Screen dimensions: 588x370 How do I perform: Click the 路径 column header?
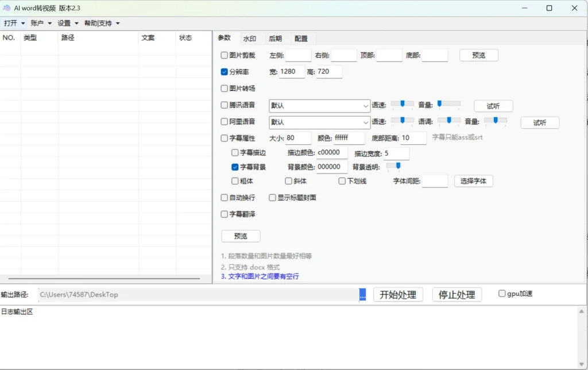click(x=98, y=38)
